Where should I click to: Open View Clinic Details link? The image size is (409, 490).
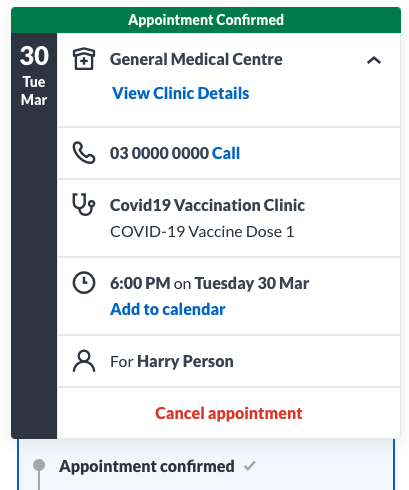click(181, 93)
